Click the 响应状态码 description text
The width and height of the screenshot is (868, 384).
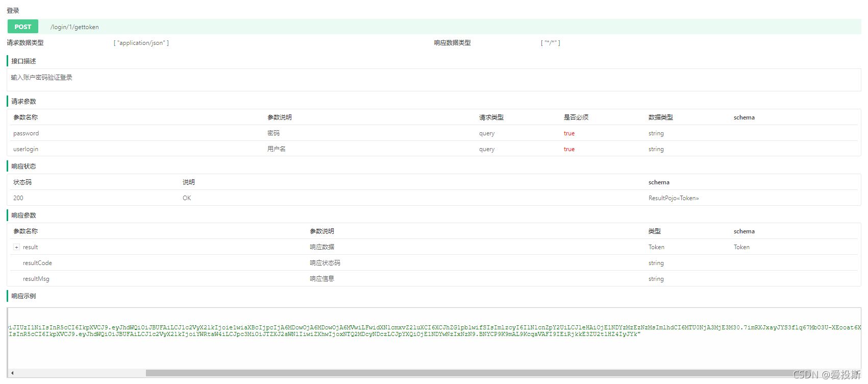tap(325, 263)
